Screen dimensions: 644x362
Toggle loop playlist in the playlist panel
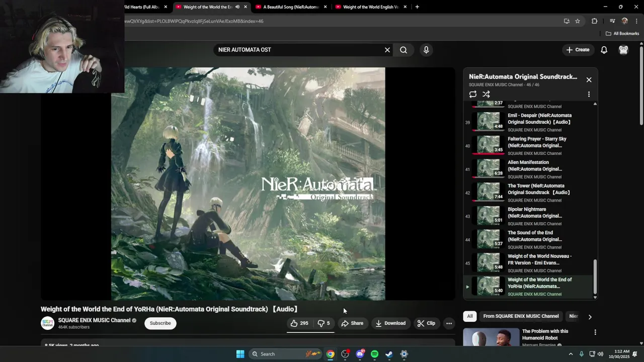[x=473, y=94]
